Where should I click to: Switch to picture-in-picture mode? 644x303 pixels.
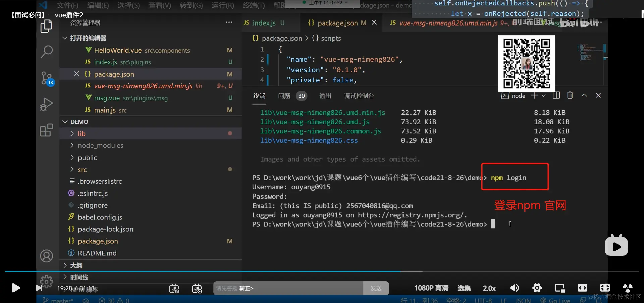(x=560, y=288)
